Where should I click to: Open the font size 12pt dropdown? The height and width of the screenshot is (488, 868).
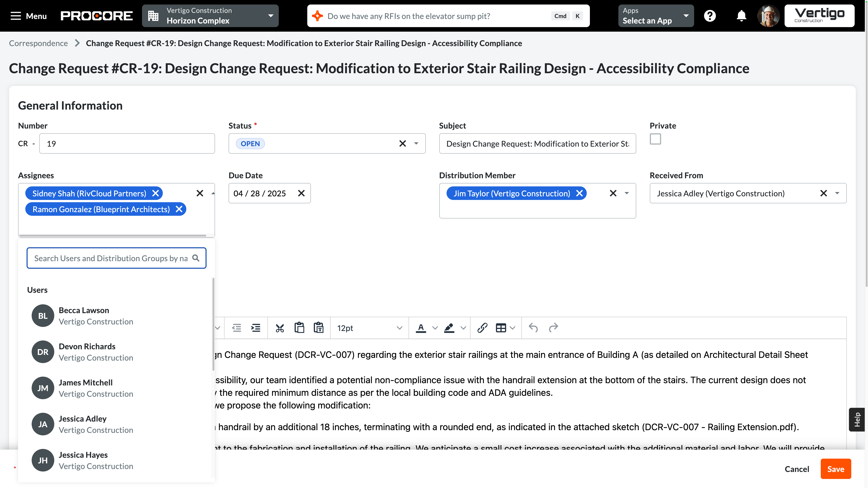coord(369,328)
